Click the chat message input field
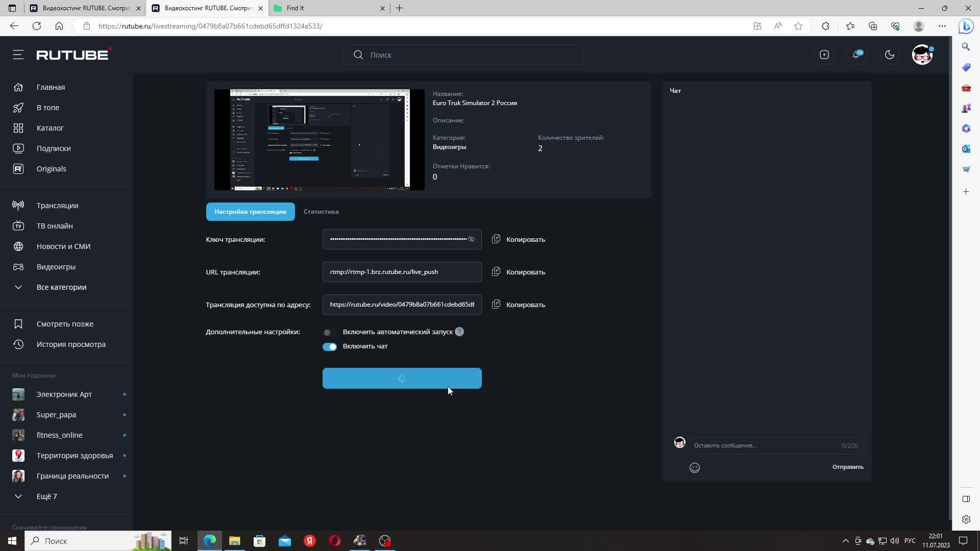The height and width of the screenshot is (551, 980). [766, 445]
